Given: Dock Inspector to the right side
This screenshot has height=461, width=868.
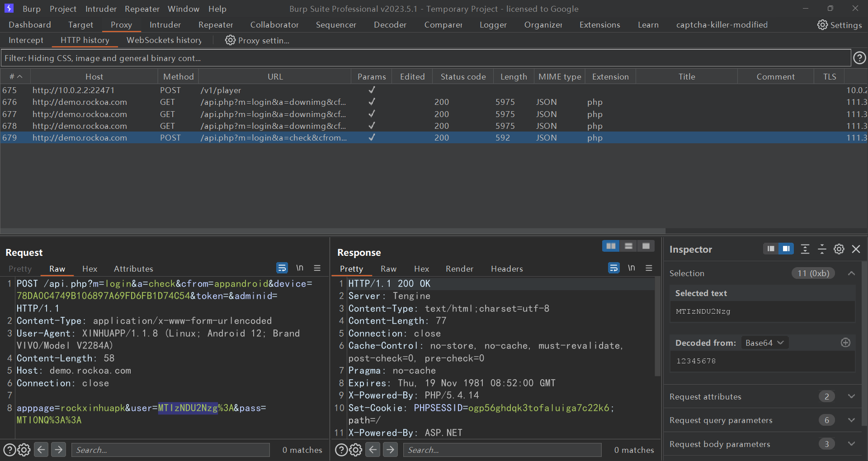Looking at the screenshot, I should [786, 249].
